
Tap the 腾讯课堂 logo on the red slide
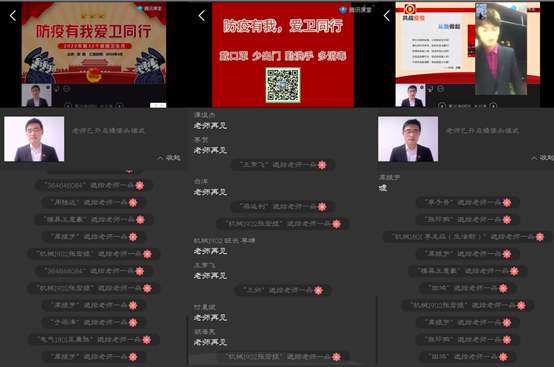(x=355, y=10)
